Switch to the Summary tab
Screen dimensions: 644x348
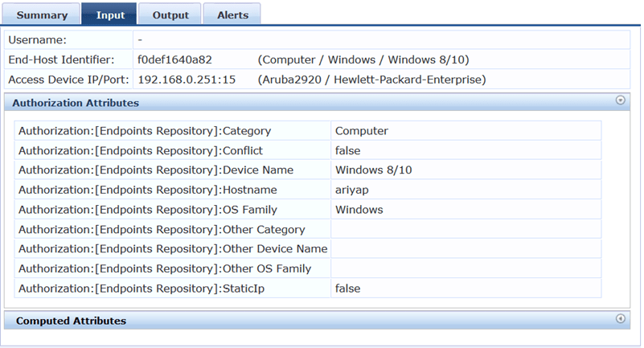42,14
